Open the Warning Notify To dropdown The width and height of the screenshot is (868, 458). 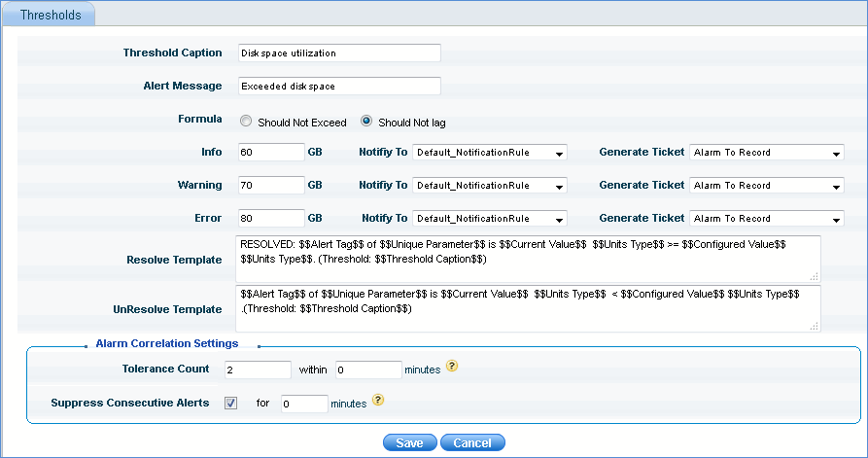click(x=490, y=186)
